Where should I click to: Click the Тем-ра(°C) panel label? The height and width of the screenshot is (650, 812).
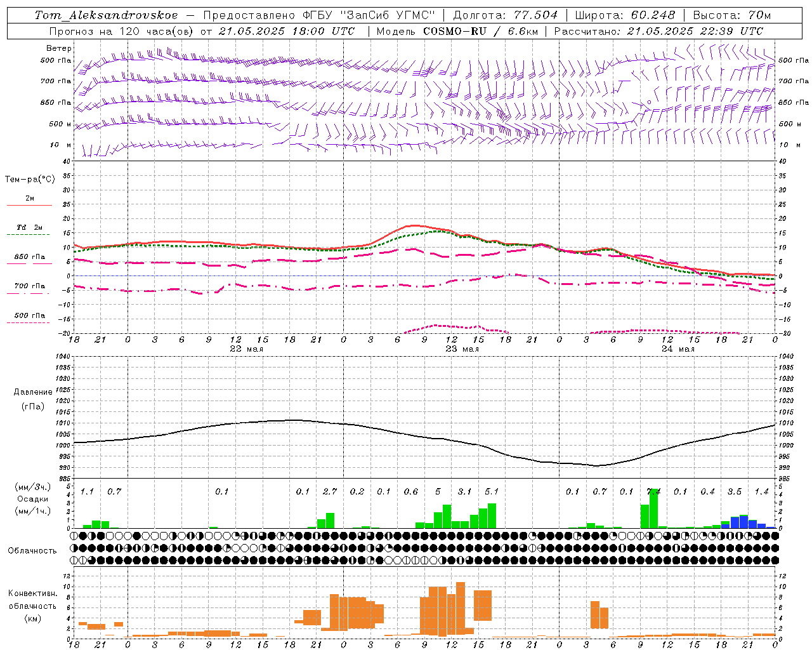pyautogui.click(x=30, y=180)
